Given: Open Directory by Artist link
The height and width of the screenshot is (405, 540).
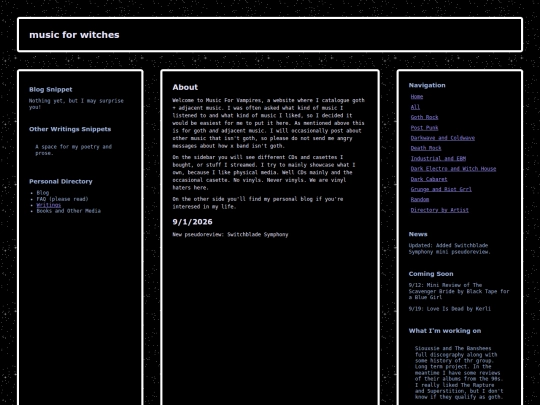Looking at the screenshot, I should coord(439,210).
